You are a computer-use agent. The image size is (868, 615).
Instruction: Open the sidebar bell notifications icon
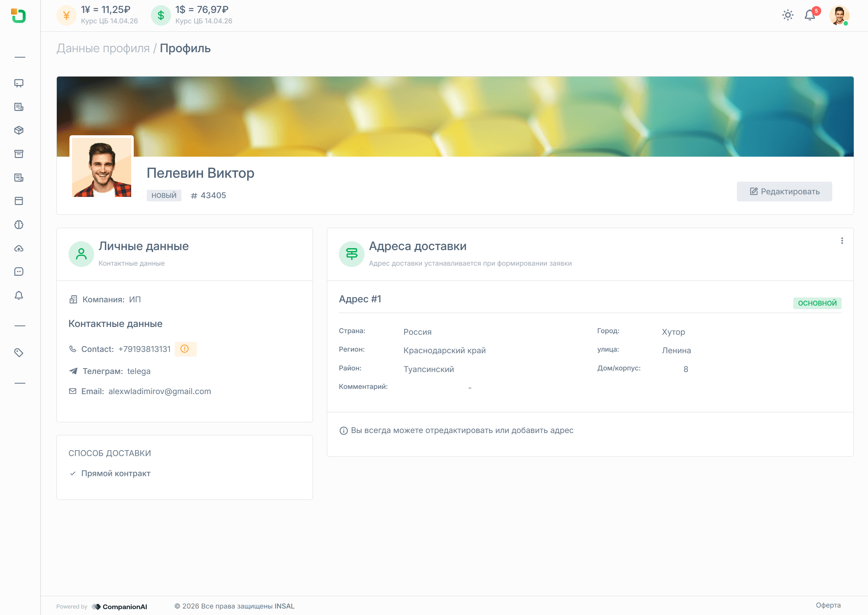tap(19, 295)
